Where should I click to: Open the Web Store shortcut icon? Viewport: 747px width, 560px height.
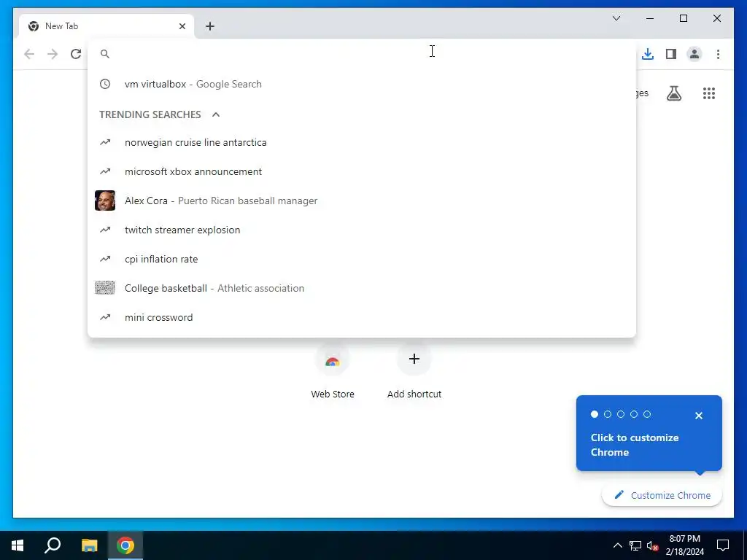[x=332, y=359]
